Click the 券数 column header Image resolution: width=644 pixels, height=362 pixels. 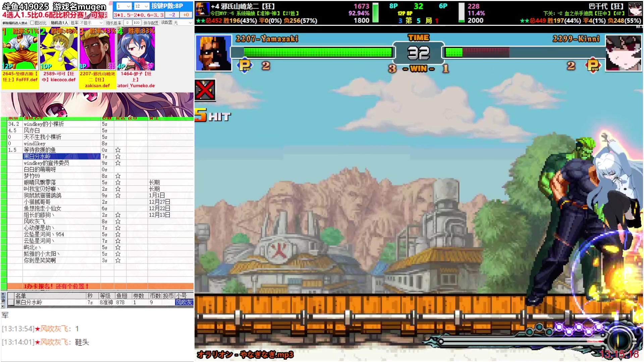coord(140,296)
